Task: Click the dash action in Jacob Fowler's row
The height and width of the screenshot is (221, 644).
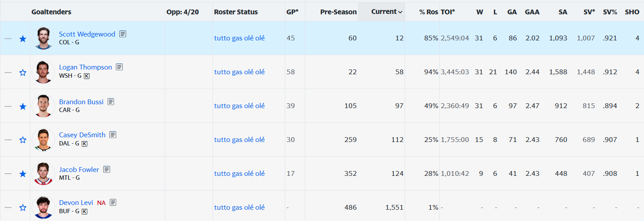Action: [8, 174]
